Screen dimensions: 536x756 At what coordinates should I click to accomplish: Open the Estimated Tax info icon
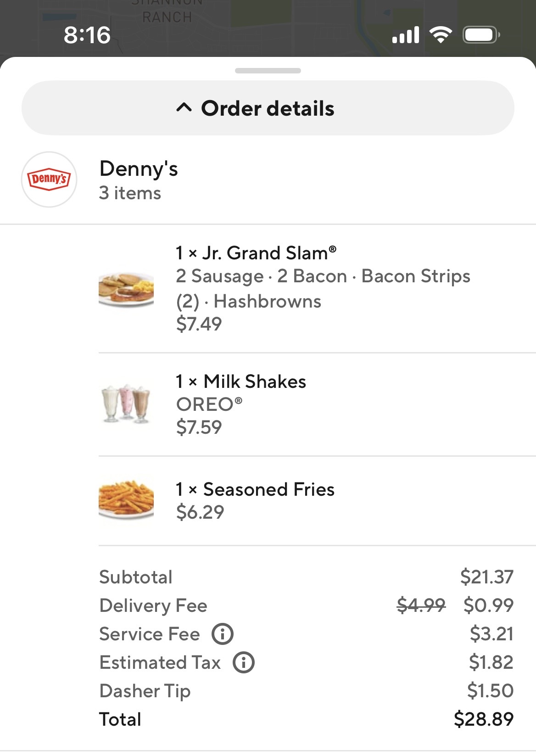point(244,662)
